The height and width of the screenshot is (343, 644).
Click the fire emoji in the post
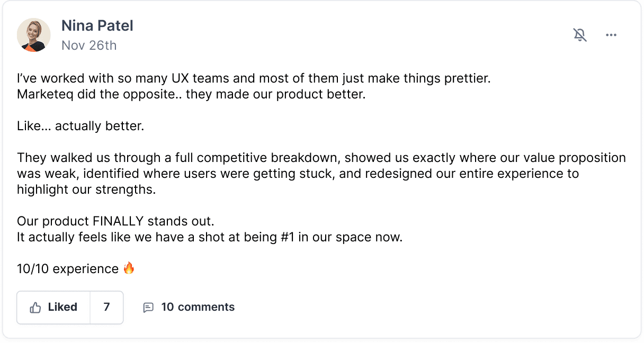coord(129,268)
